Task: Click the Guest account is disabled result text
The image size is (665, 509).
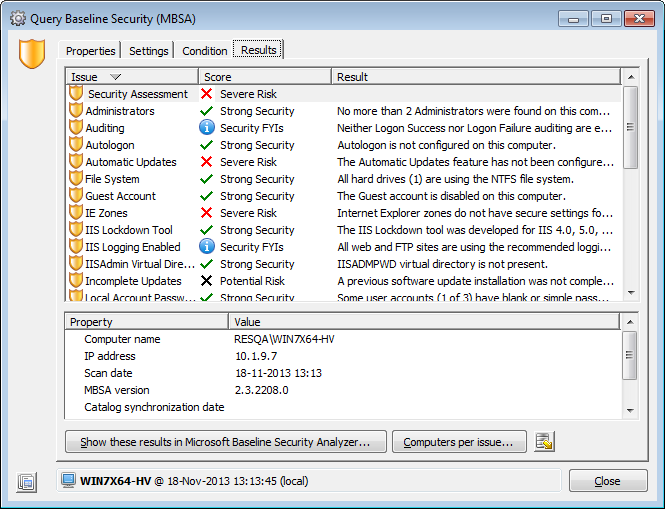Action: coord(451,196)
